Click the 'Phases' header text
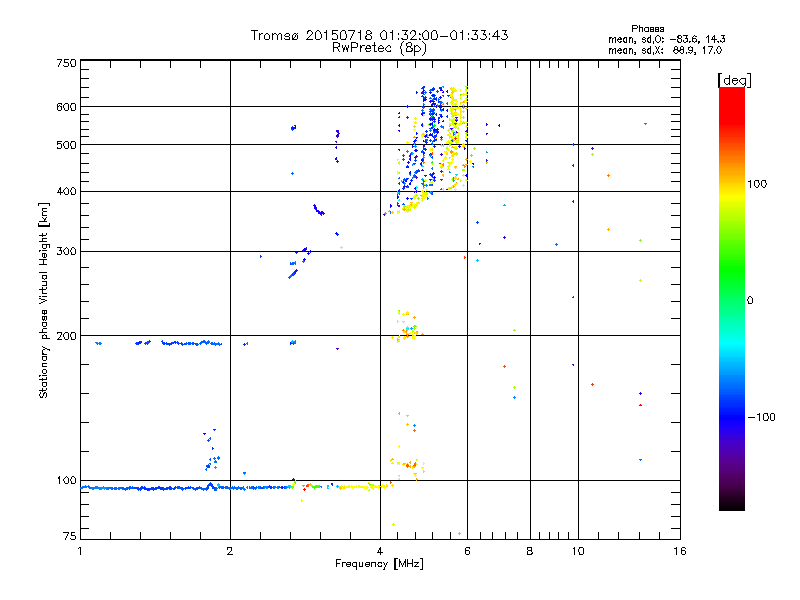Image resolution: width=800 pixels, height=600 pixels. coord(647,29)
